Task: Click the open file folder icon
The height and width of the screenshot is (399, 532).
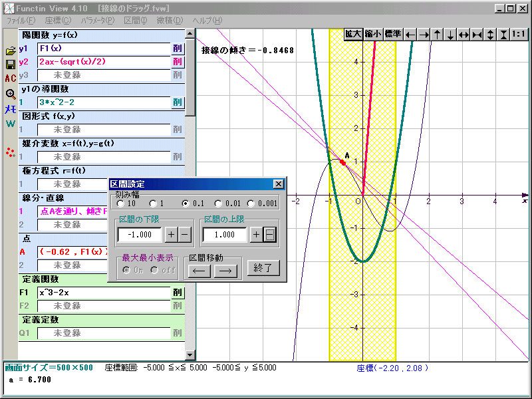Action: click(x=11, y=51)
